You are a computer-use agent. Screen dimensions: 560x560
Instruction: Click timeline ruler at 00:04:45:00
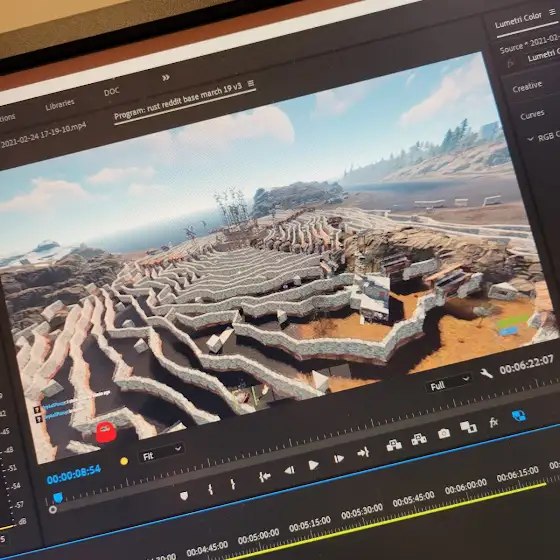coord(207,549)
